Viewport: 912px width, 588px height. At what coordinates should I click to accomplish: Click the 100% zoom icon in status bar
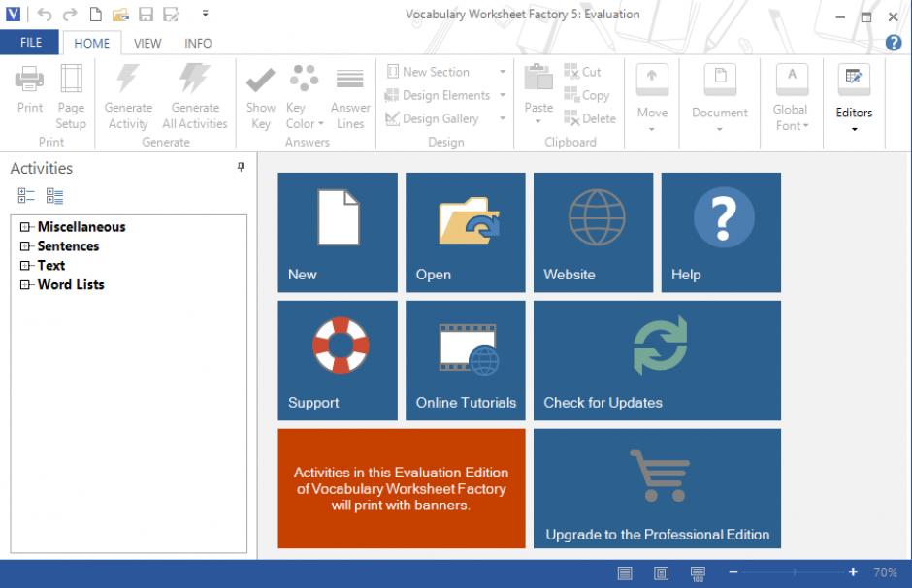point(698,574)
